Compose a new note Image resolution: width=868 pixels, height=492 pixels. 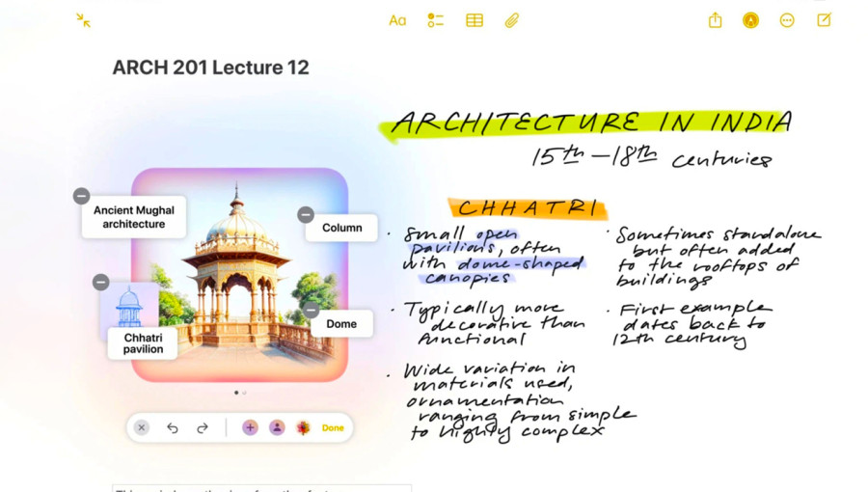coord(824,20)
